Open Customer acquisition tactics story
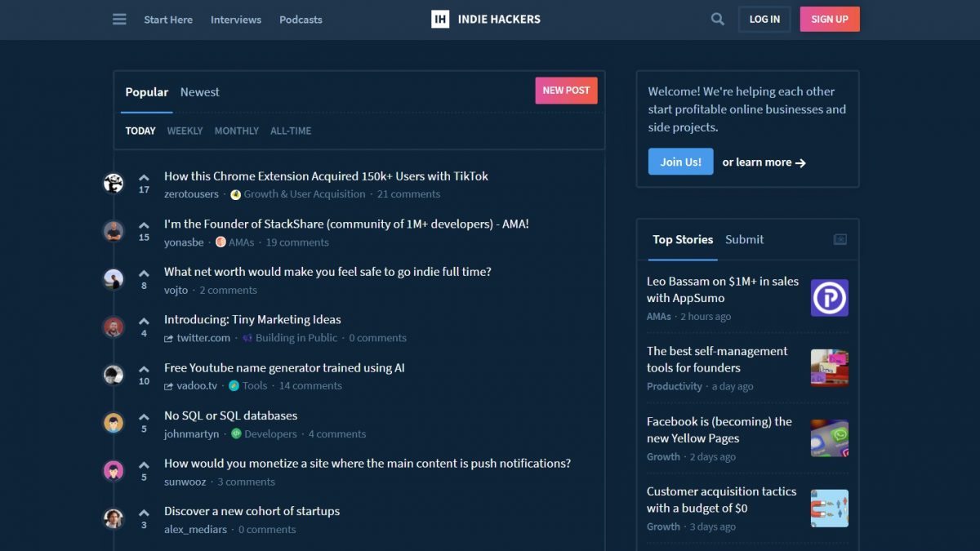This screenshot has width=980, height=551. coord(721,500)
